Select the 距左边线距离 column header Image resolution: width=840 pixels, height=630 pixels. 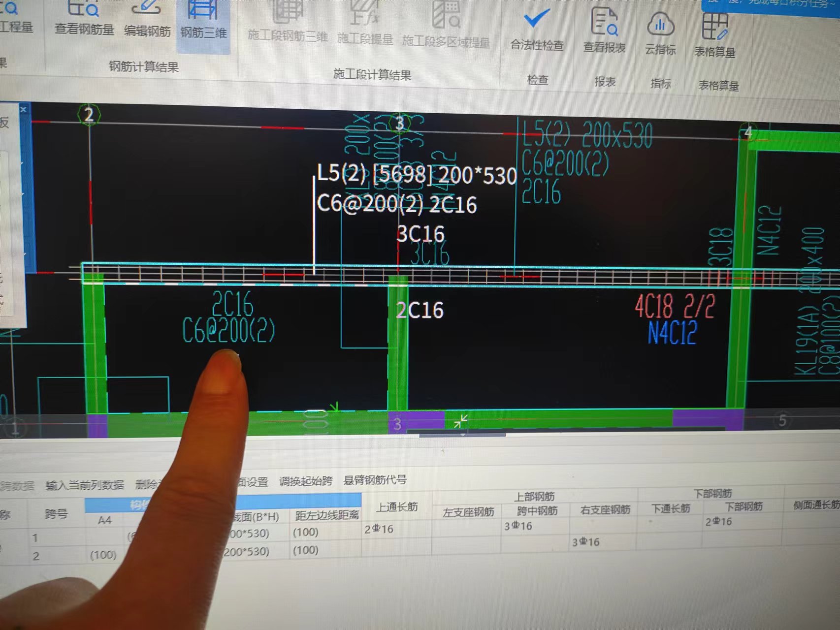point(327,515)
